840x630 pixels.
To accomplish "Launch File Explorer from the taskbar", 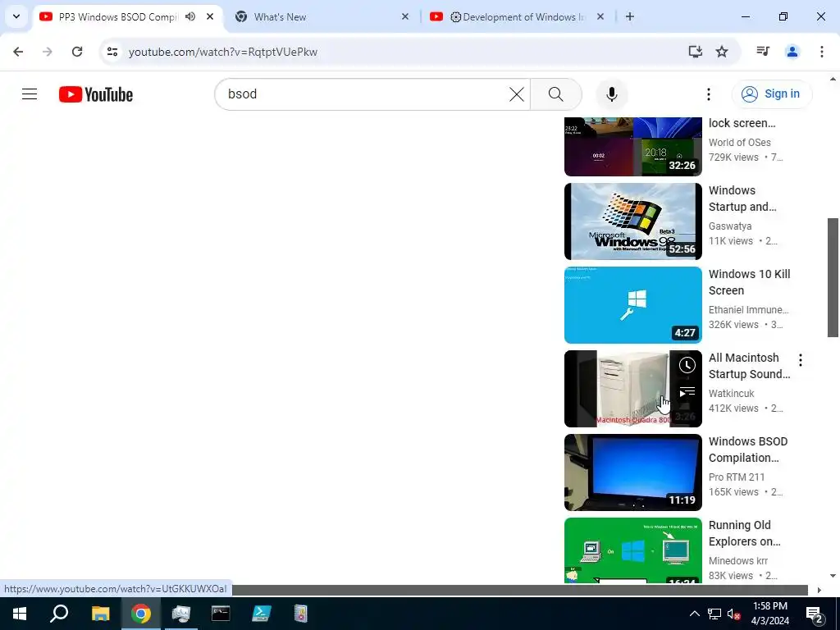I will pyautogui.click(x=100, y=614).
